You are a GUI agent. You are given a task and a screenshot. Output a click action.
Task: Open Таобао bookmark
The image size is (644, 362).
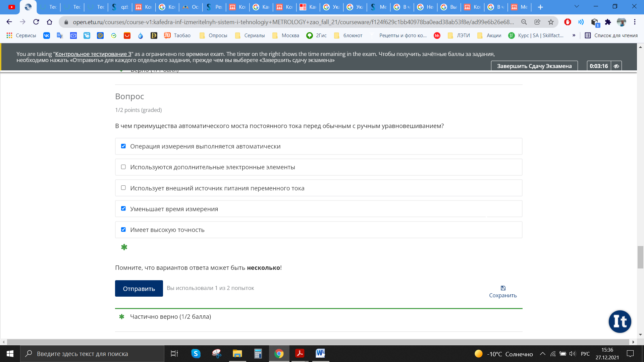pyautogui.click(x=177, y=36)
